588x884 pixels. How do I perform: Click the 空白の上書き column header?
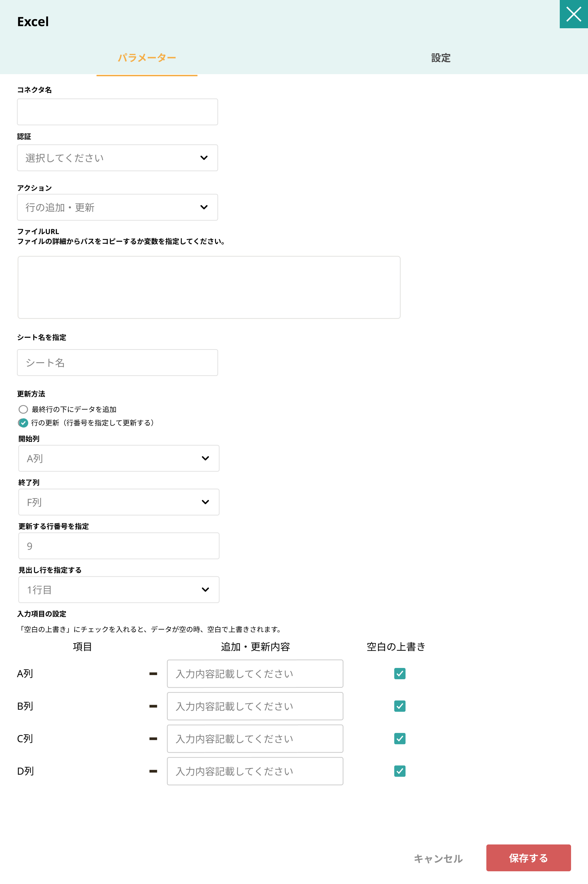(x=396, y=647)
